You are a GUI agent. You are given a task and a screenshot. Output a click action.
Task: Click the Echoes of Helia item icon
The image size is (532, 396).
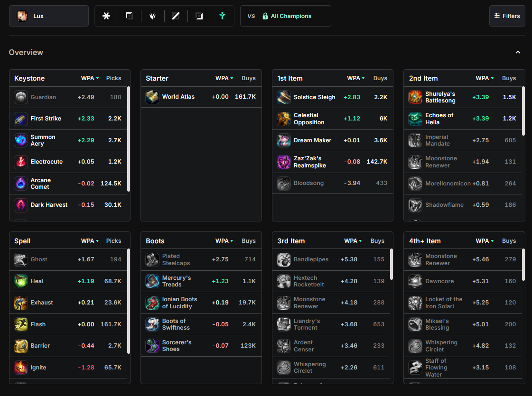click(x=415, y=119)
